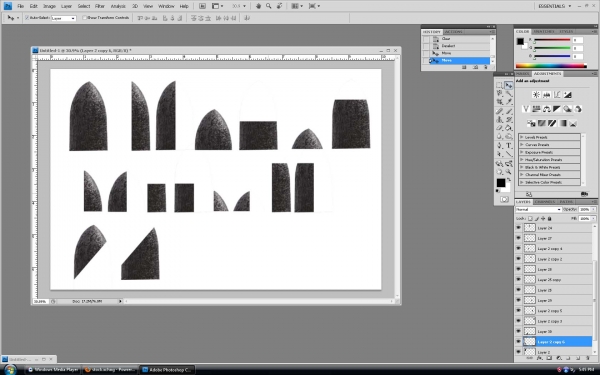
Task: Hide Layer 2 copy 6 visibility eye
Action: click(518, 341)
